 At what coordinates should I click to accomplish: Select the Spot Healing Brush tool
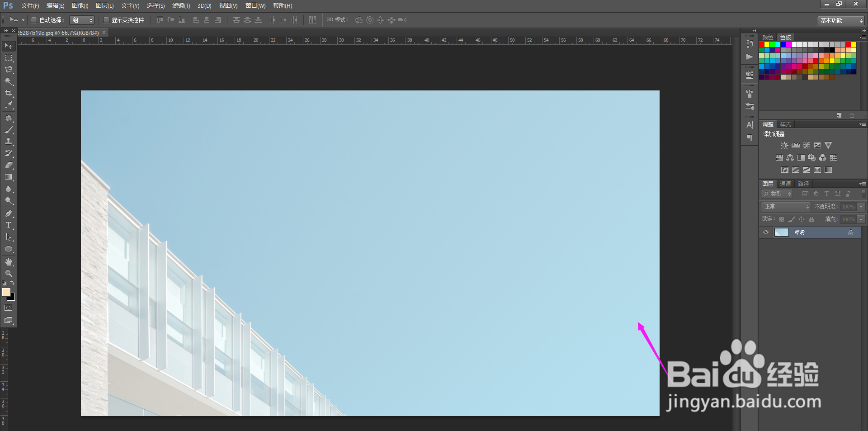9,118
